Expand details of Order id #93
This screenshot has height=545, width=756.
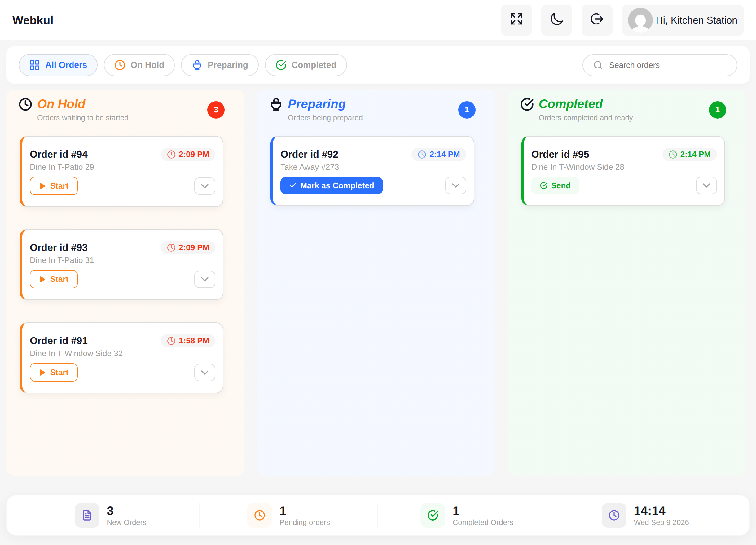click(x=205, y=279)
